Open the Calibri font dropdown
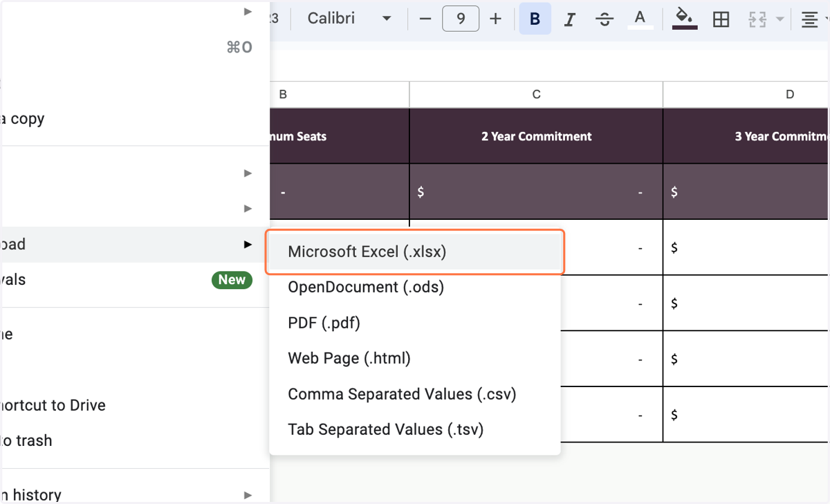 349,19
